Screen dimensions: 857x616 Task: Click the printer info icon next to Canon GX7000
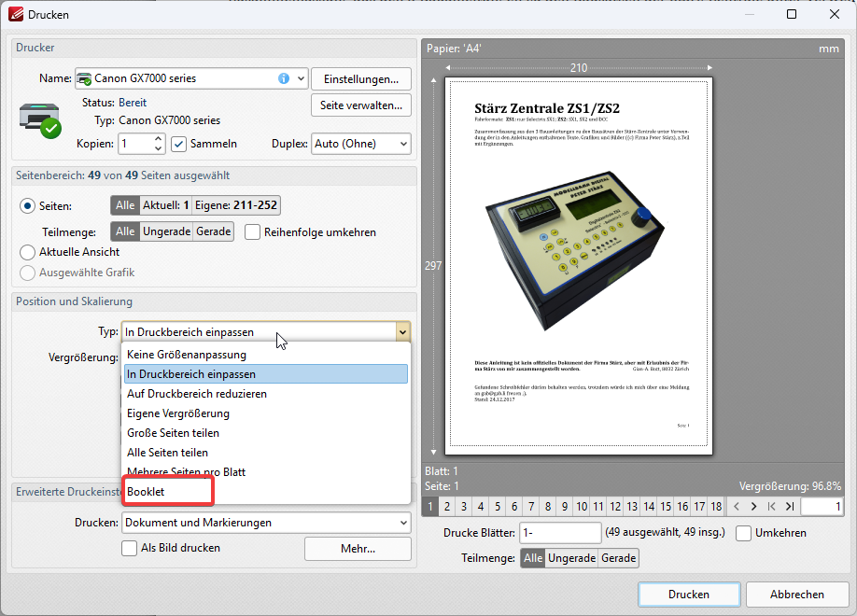point(284,78)
